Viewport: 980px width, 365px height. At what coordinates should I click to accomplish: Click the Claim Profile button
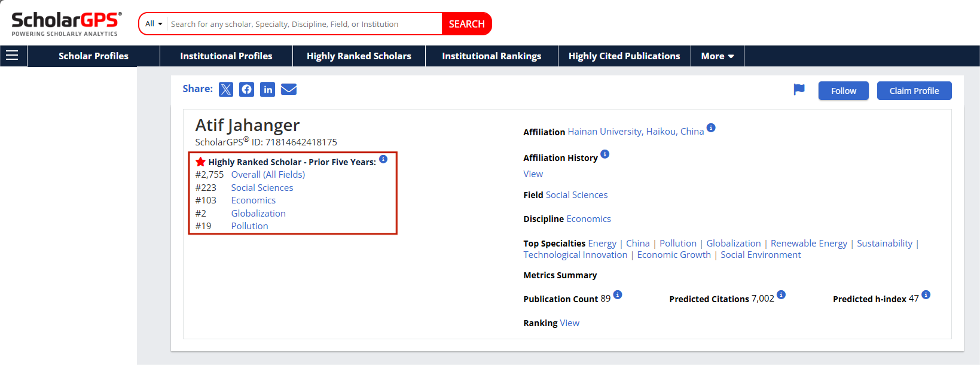tap(914, 91)
